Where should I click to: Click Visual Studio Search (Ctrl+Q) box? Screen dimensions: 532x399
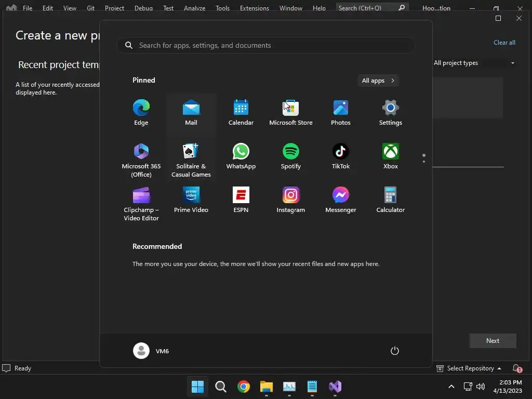tap(372, 8)
